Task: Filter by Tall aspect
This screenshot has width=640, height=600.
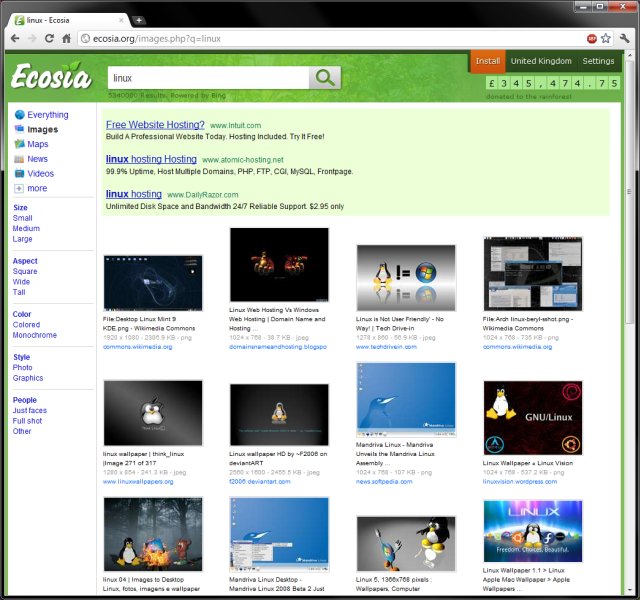Action: click(19, 292)
